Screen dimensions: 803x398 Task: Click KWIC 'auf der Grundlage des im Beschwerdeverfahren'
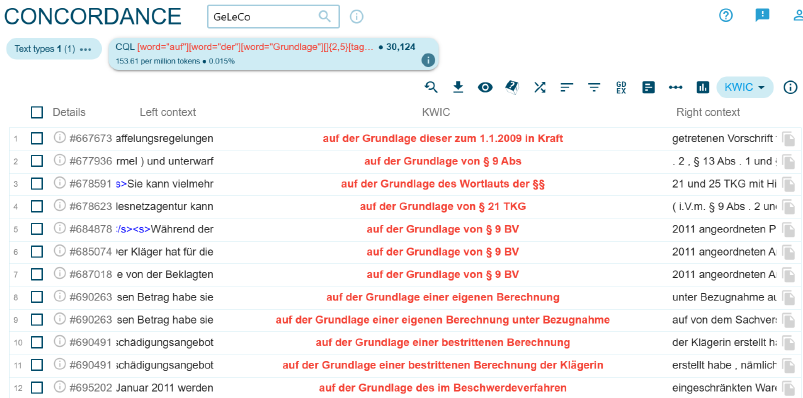(x=443, y=388)
